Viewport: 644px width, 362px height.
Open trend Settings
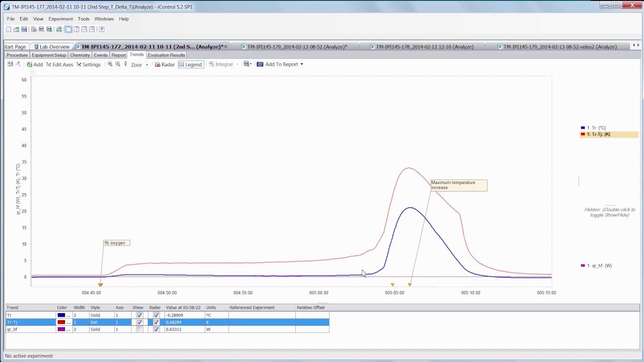(x=89, y=64)
